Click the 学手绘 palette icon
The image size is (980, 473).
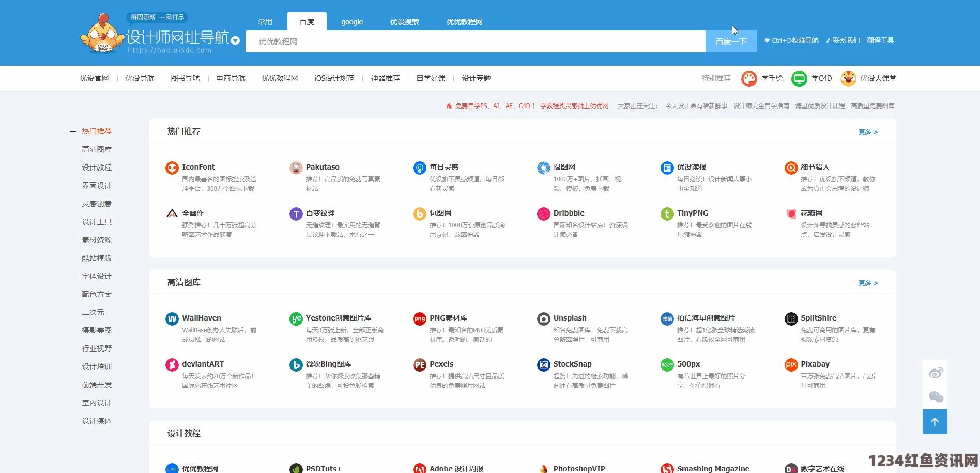(749, 79)
